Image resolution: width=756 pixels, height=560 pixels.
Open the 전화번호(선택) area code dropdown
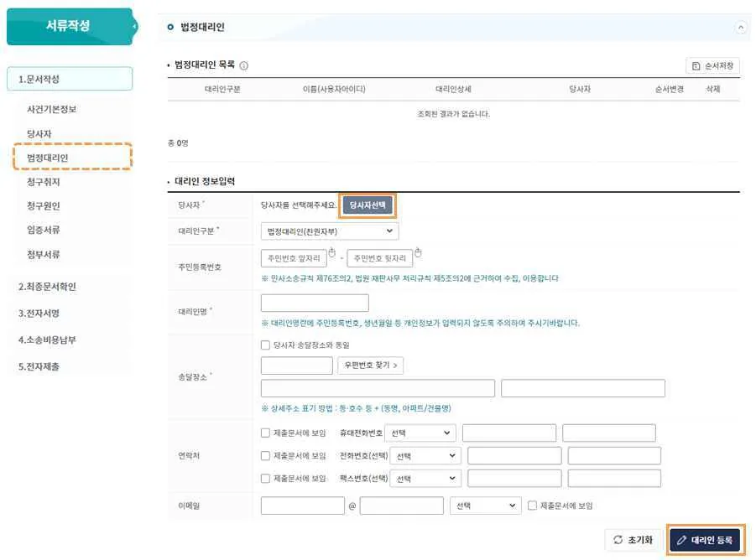click(x=425, y=455)
